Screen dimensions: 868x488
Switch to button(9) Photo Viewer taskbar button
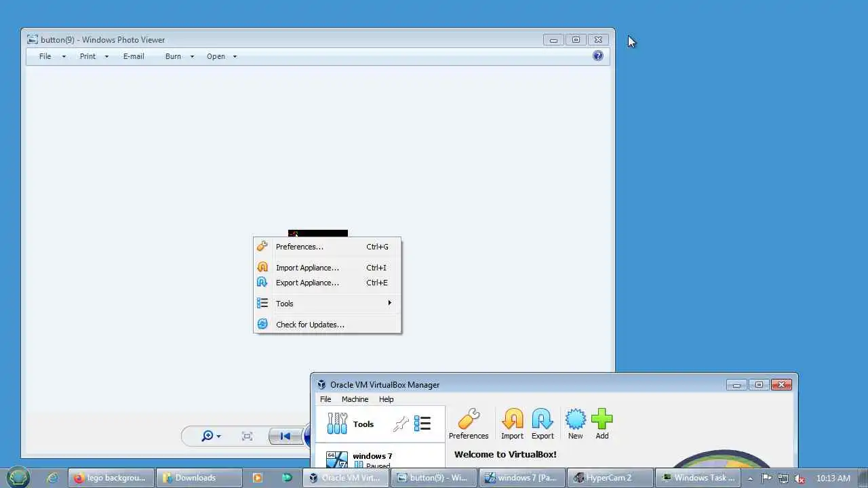434,478
